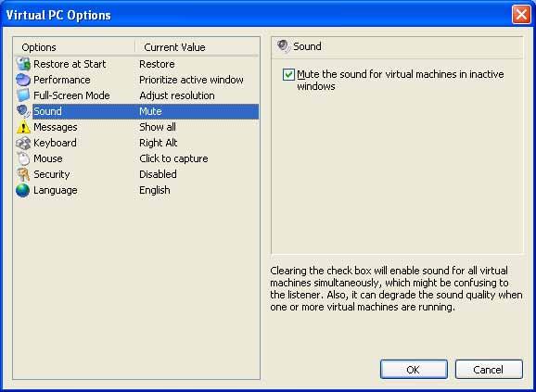Click the Virtual PC Options title bar
This screenshot has width=536, height=392.
point(256,15)
